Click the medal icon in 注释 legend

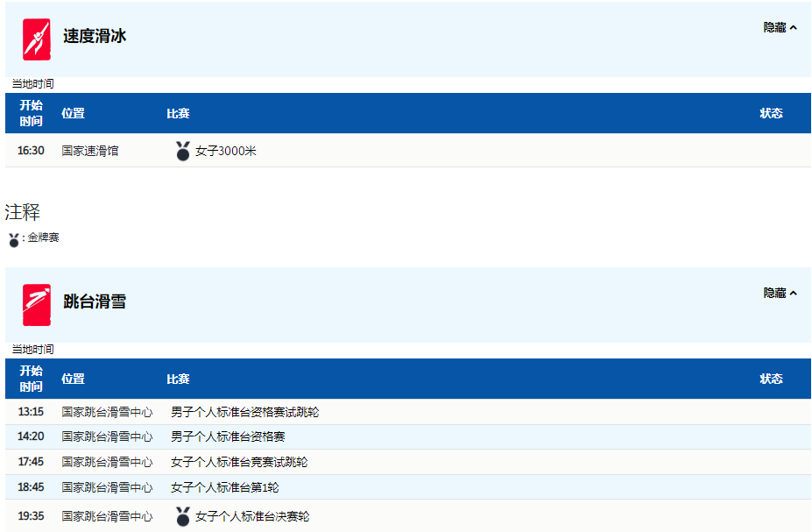tap(14, 239)
